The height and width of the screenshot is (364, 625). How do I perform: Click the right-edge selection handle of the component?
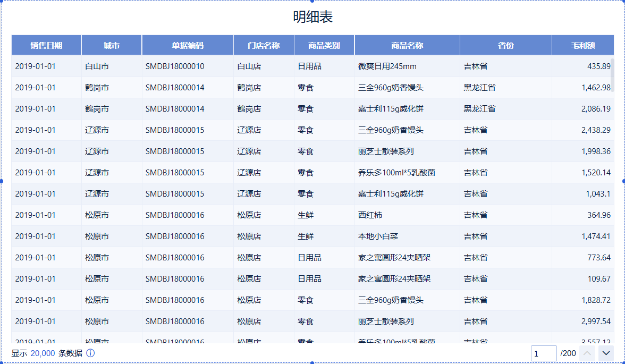click(x=622, y=182)
